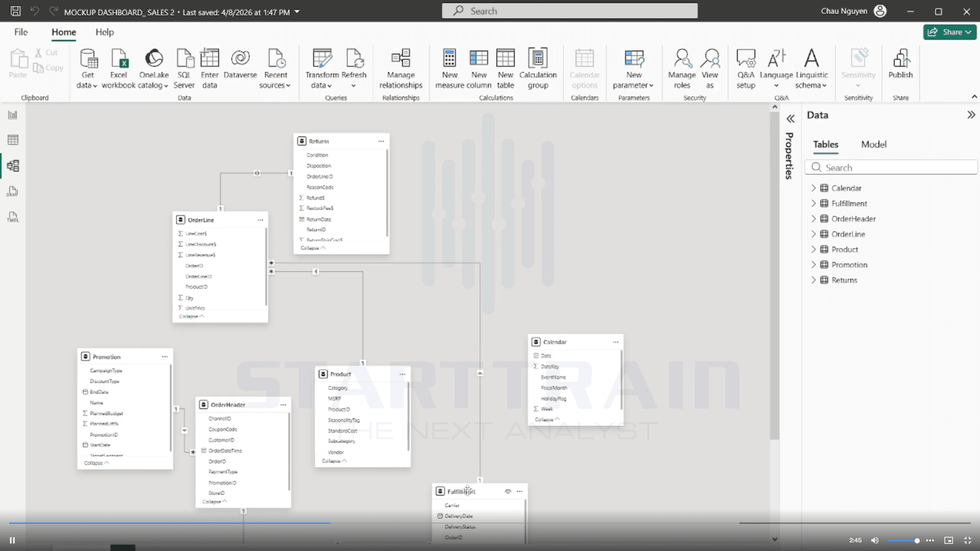Expand the OrderHeader table in Data pane

(x=814, y=219)
